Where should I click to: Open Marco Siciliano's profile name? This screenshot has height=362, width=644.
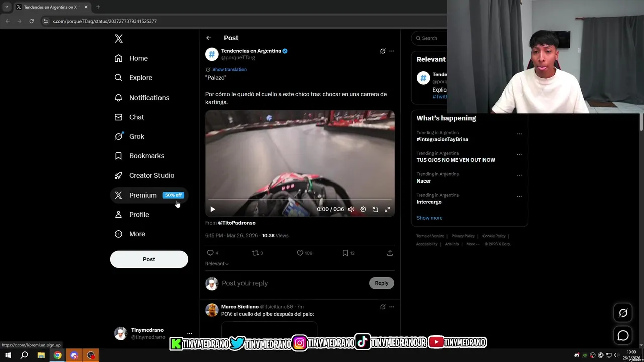click(240, 307)
